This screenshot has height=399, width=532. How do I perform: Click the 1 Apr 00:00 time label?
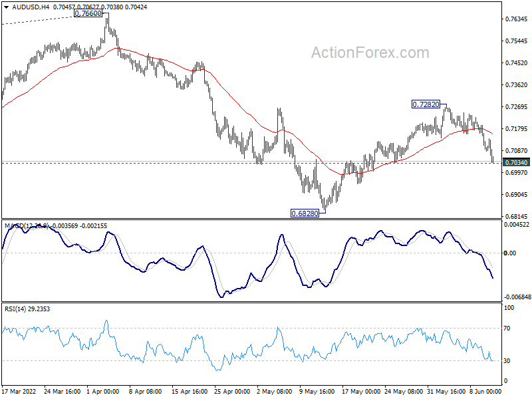pyautogui.click(x=103, y=392)
